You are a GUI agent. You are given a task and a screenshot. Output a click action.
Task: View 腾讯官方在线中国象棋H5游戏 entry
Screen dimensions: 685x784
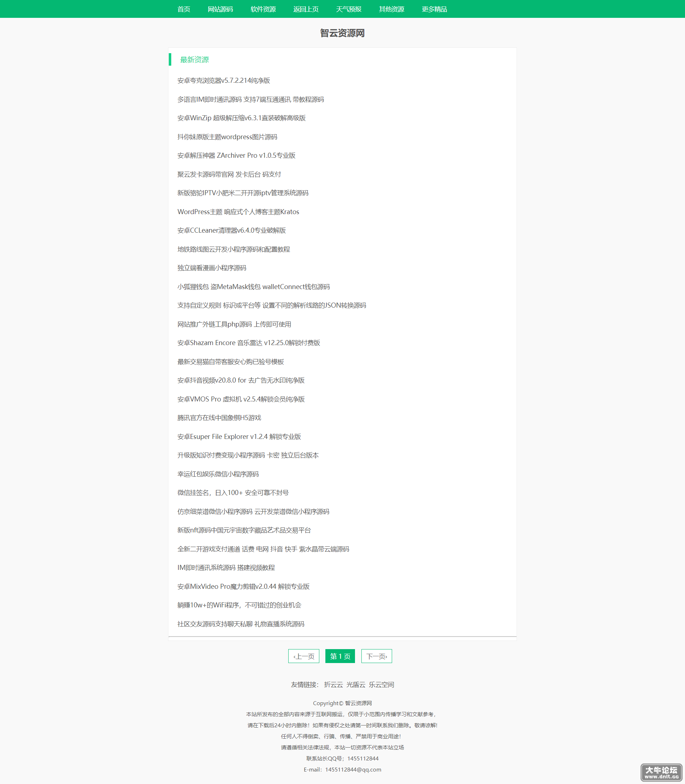point(219,418)
